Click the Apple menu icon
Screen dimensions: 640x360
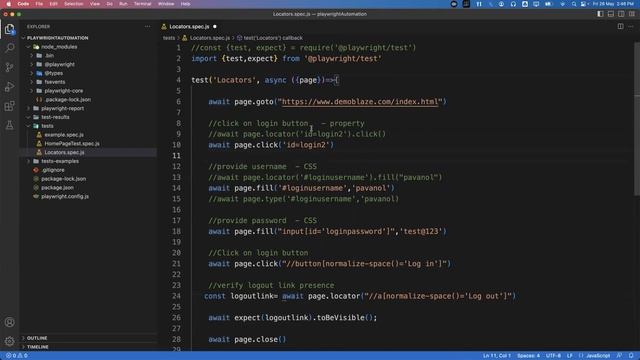point(8,4)
